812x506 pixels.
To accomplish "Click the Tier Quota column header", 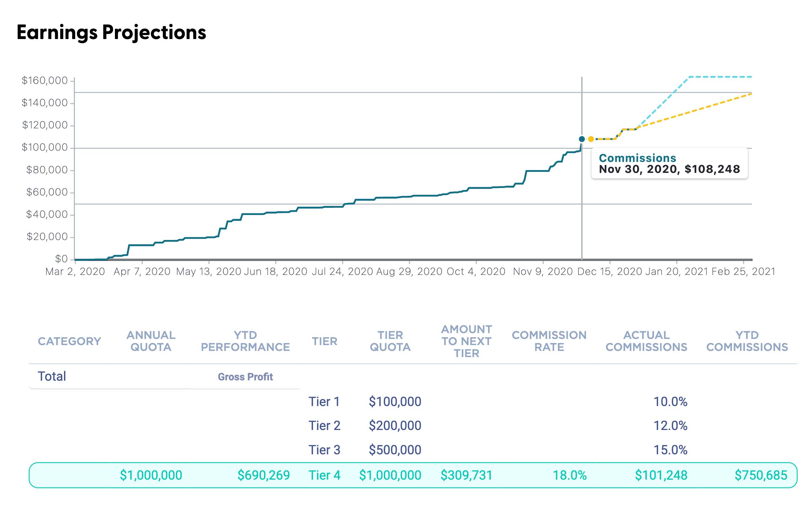I will 390,341.
